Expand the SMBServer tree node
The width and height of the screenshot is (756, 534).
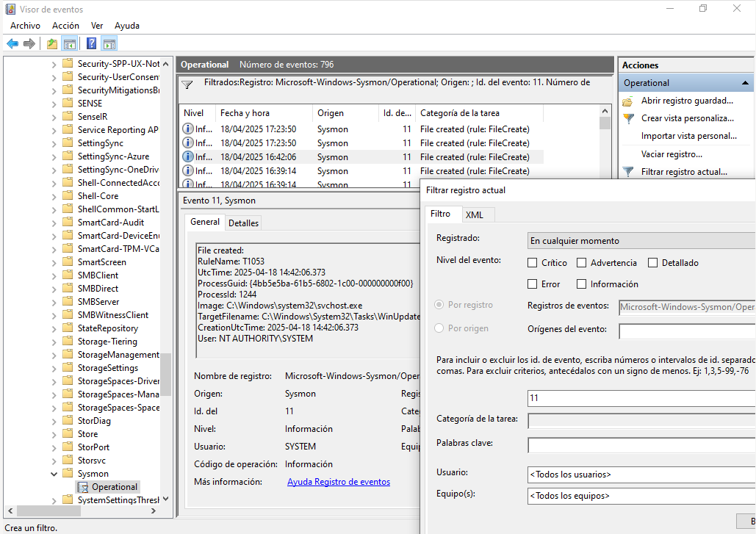[x=54, y=302]
